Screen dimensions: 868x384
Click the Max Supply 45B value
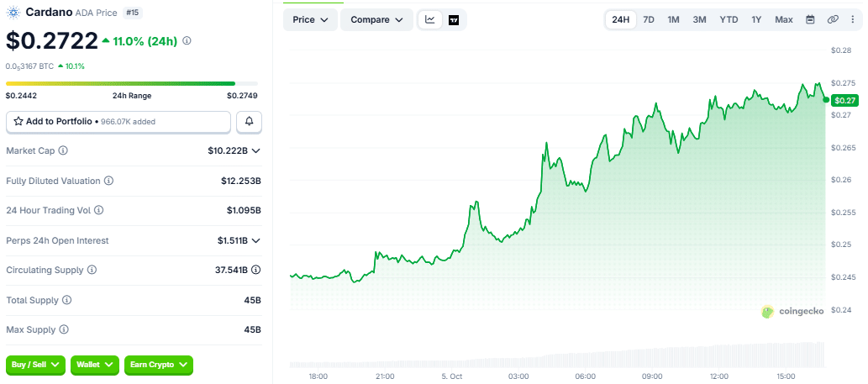click(x=253, y=329)
